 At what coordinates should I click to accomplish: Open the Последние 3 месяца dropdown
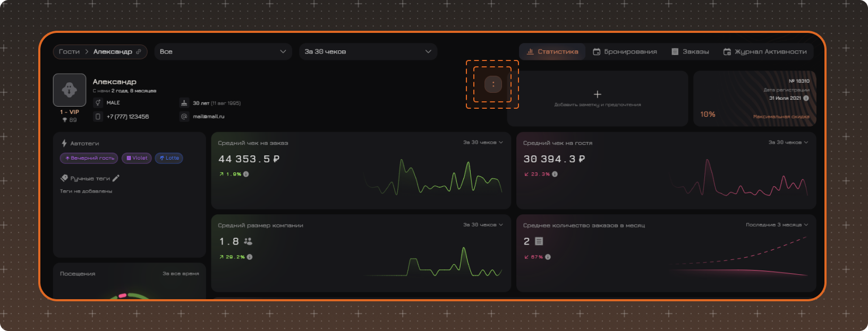[777, 225]
